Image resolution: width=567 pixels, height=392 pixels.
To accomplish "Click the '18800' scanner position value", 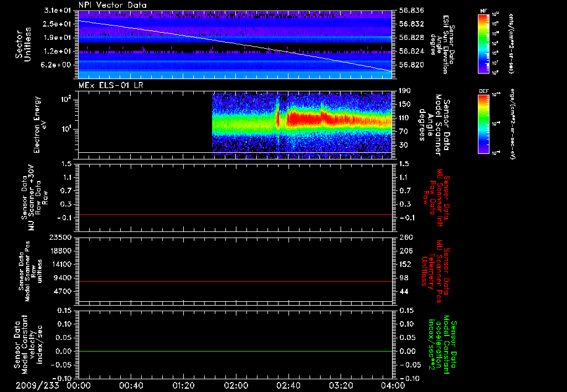I will pos(60,251).
